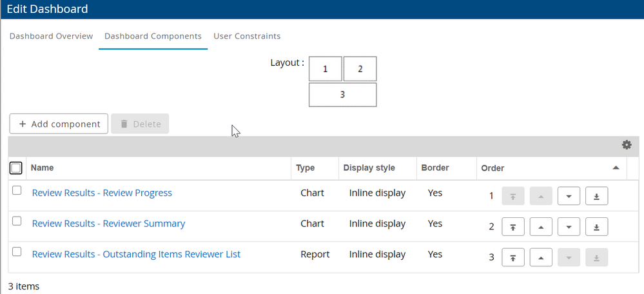Move Reviewer Summary row to bottom
The image size is (644, 294).
[596, 227]
